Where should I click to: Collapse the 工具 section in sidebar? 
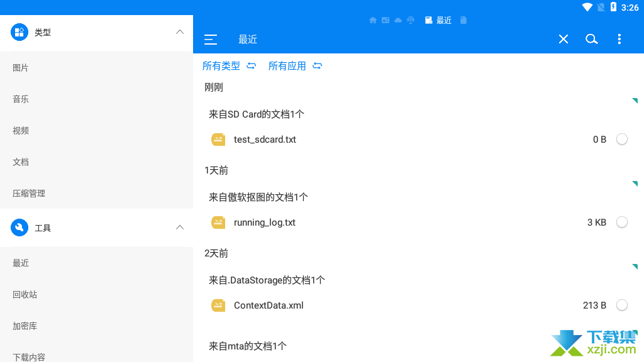pos(180,228)
